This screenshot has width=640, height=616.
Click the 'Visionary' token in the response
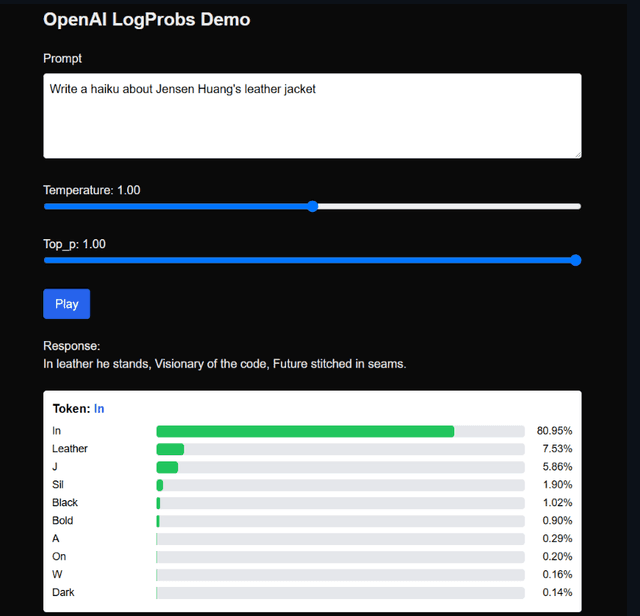(181, 364)
